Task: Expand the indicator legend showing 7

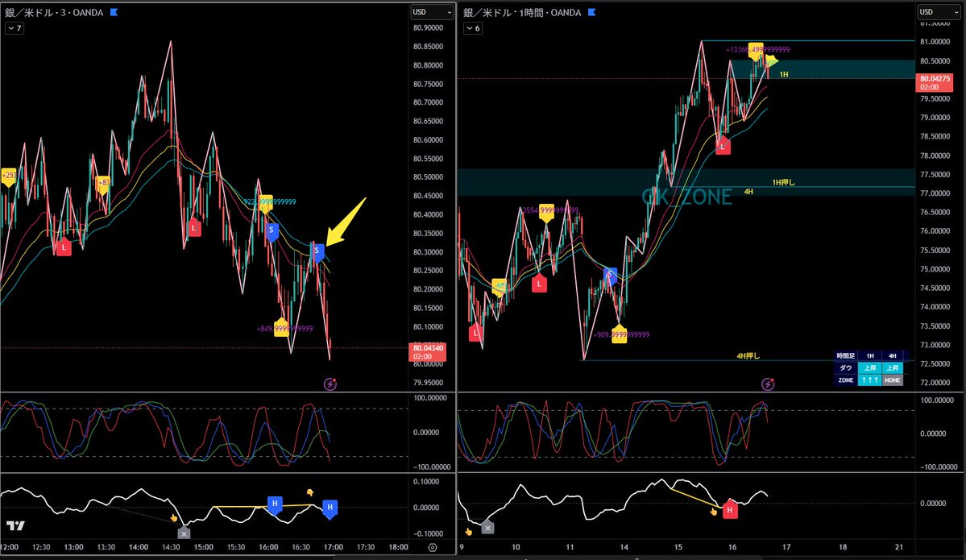Action: coord(15,28)
